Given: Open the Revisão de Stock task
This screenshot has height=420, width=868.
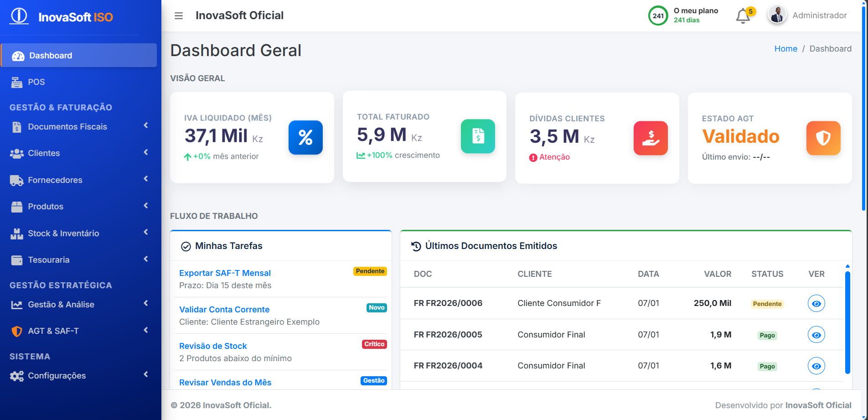Looking at the screenshot, I should pyautogui.click(x=213, y=346).
